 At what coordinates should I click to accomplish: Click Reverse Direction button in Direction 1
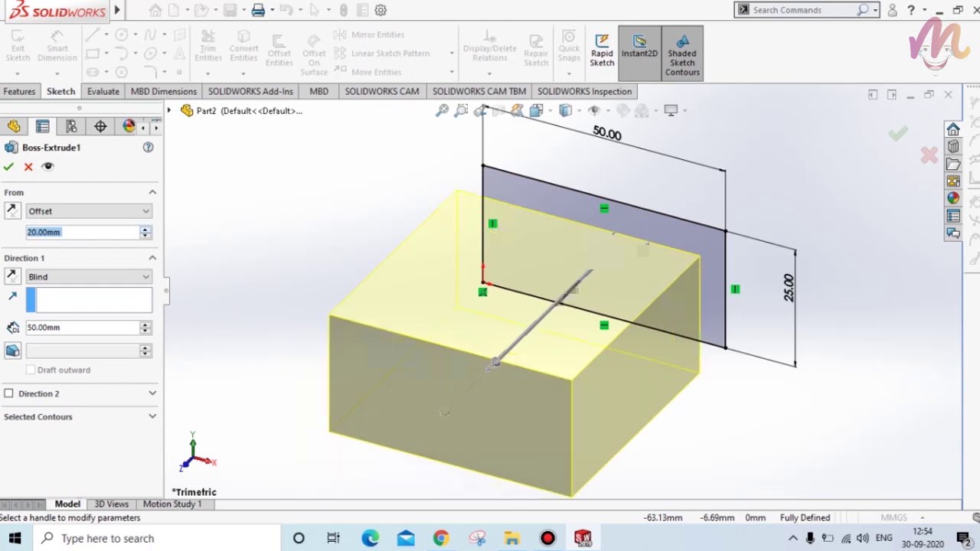pyautogui.click(x=12, y=276)
